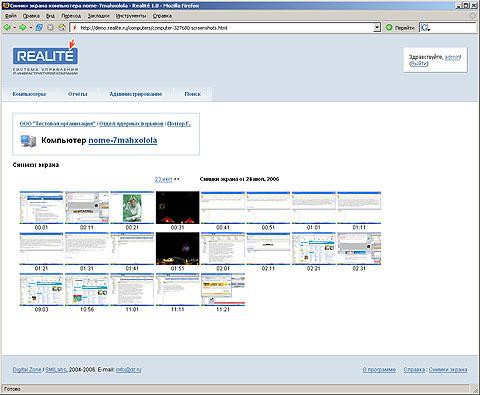This screenshot has height=395, width=480.
Task: Open the Инструменты menu
Action: pos(131,16)
